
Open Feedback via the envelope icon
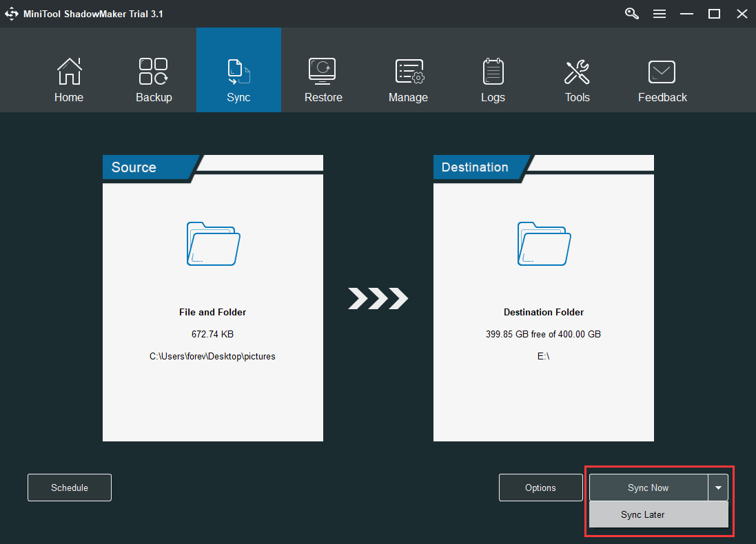point(662,71)
